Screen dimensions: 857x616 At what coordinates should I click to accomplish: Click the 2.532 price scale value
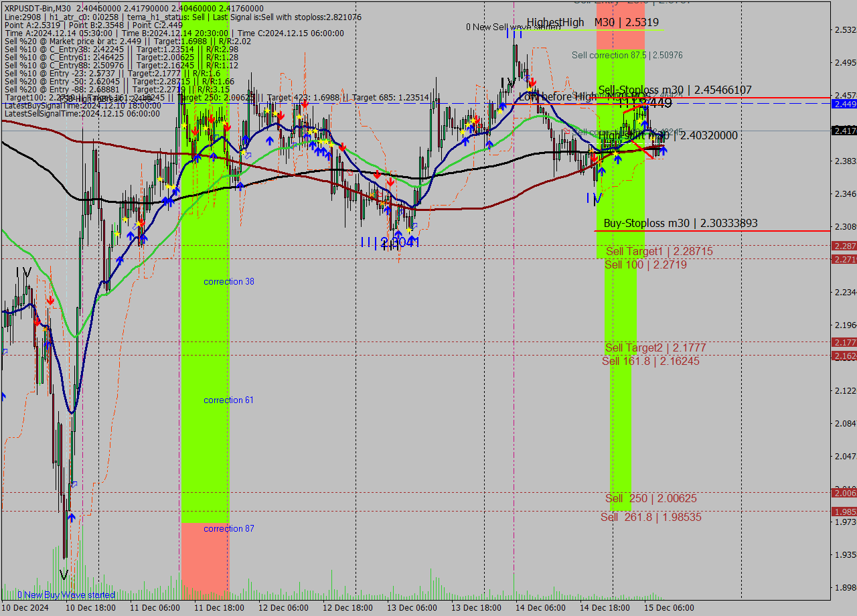click(846, 30)
